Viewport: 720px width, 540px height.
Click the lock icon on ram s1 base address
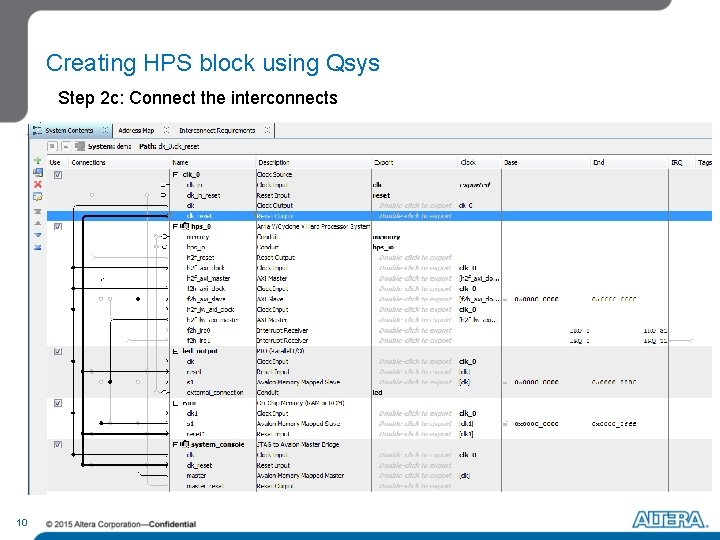pyautogui.click(x=506, y=424)
